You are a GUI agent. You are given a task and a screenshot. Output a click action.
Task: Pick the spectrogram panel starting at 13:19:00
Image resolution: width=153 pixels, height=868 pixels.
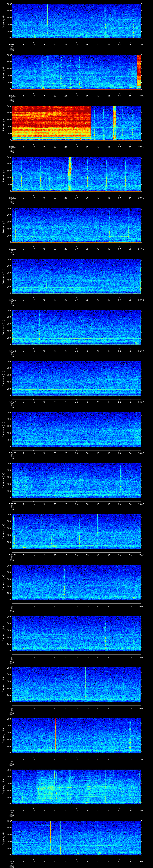(x=76, y=174)
